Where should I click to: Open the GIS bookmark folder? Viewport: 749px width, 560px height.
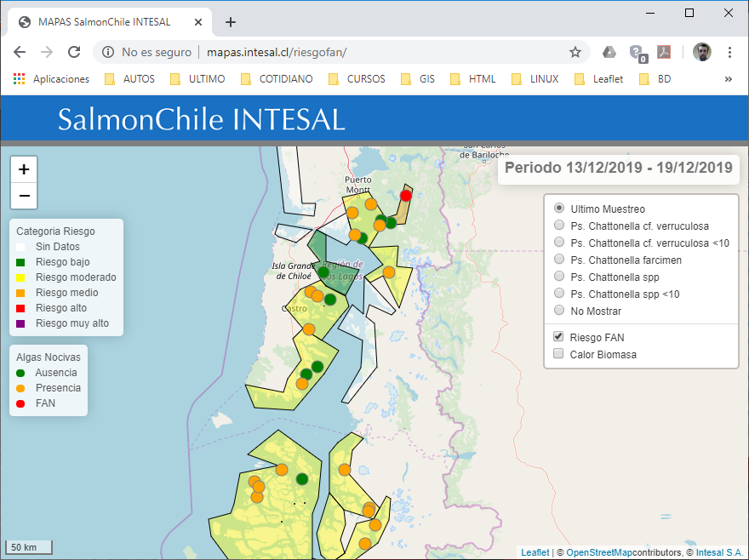[418, 79]
